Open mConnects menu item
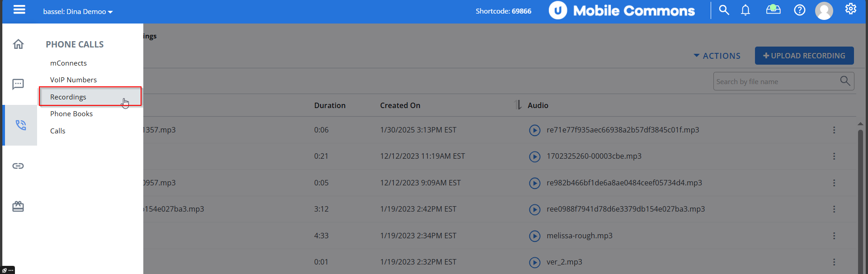 click(68, 63)
